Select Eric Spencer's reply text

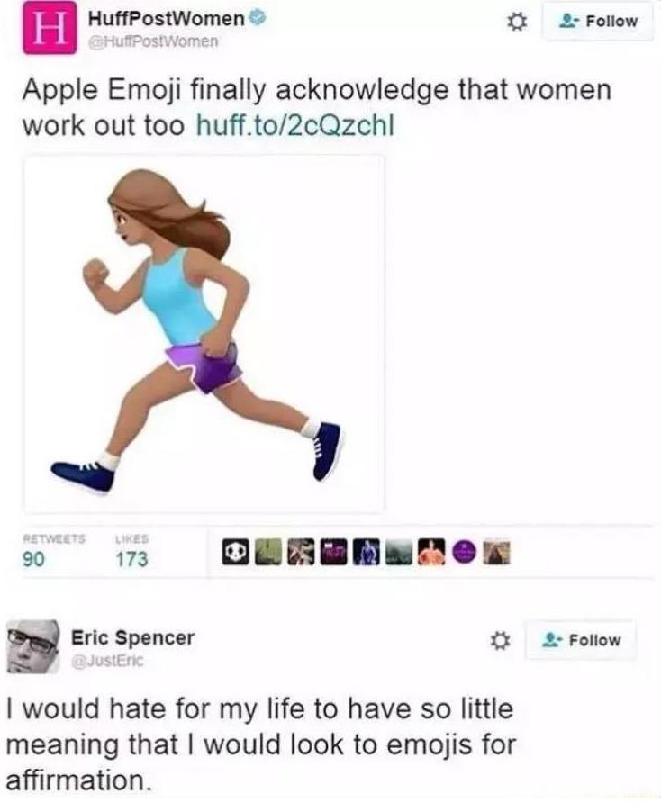coord(261,744)
